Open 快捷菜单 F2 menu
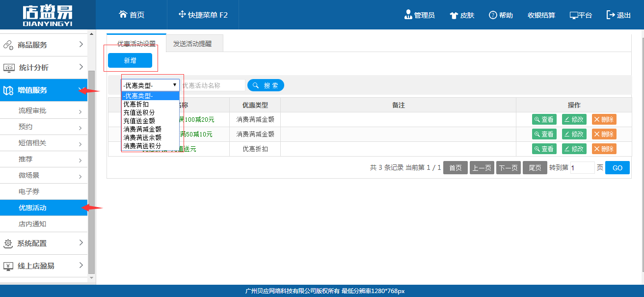Image resolution: width=644 pixels, height=297 pixels. tap(203, 15)
